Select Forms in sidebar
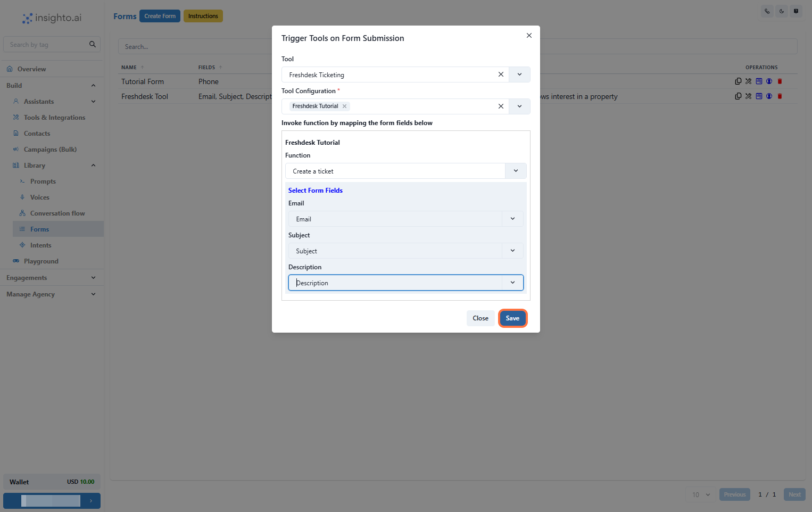812x512 pixels. 57,229
